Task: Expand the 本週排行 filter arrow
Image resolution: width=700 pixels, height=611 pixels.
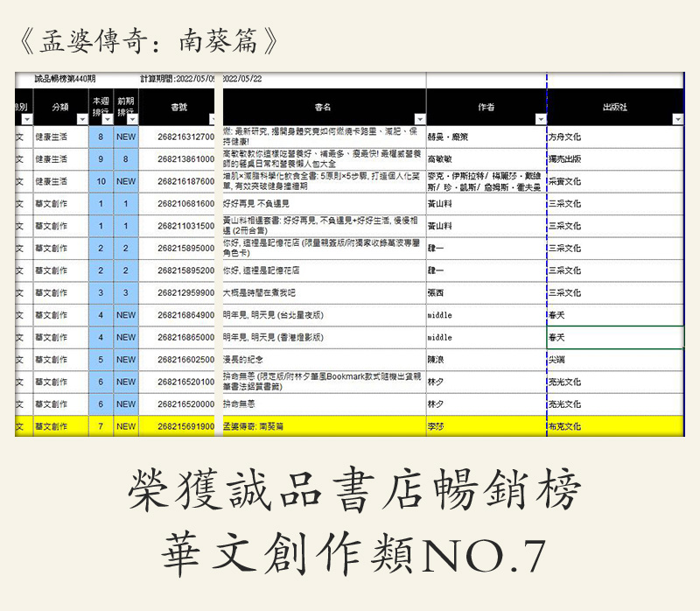Action: coord(107,119)
